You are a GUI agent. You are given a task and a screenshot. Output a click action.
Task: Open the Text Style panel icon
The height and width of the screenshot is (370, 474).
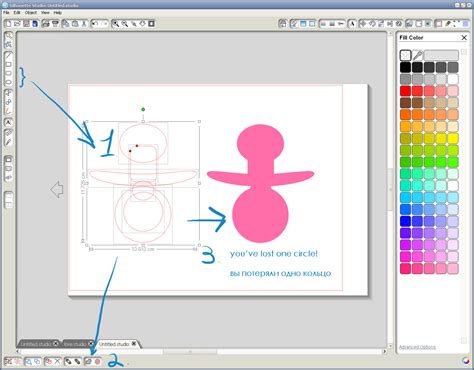352,24
